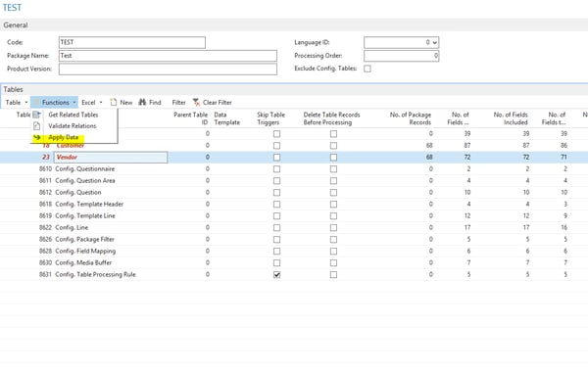Collapse the General section header

tap(294, 25)
